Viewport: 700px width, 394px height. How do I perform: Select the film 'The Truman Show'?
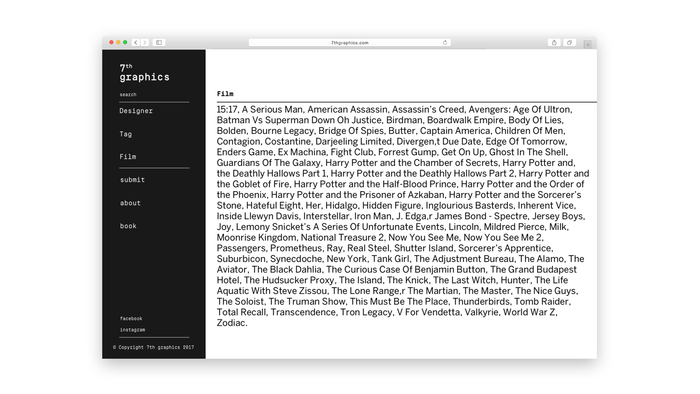pyautogui.click(x=307, y=302)
